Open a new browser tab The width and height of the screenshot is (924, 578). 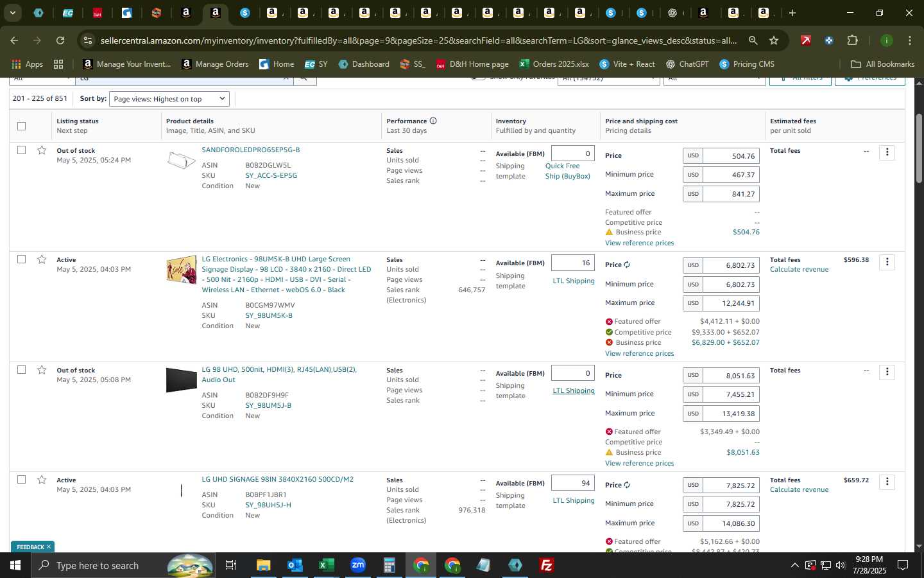pyautogui.click(x=792, y=13)
